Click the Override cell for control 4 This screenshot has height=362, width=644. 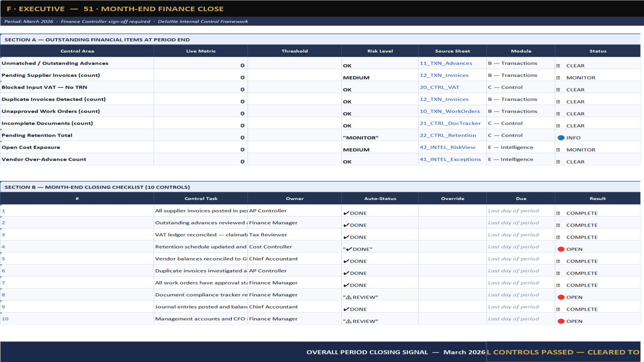tap(453, 246)
